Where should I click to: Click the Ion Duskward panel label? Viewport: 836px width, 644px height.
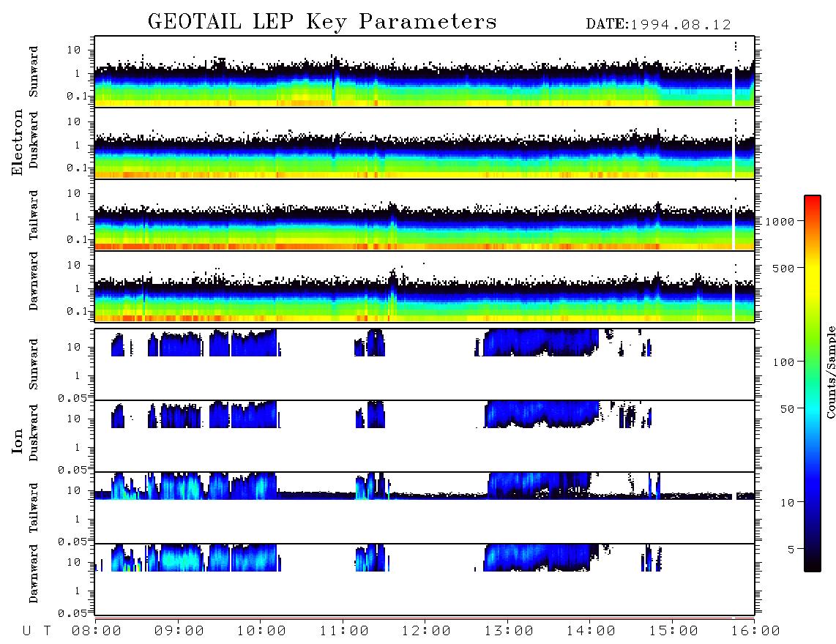coord(33,433)
